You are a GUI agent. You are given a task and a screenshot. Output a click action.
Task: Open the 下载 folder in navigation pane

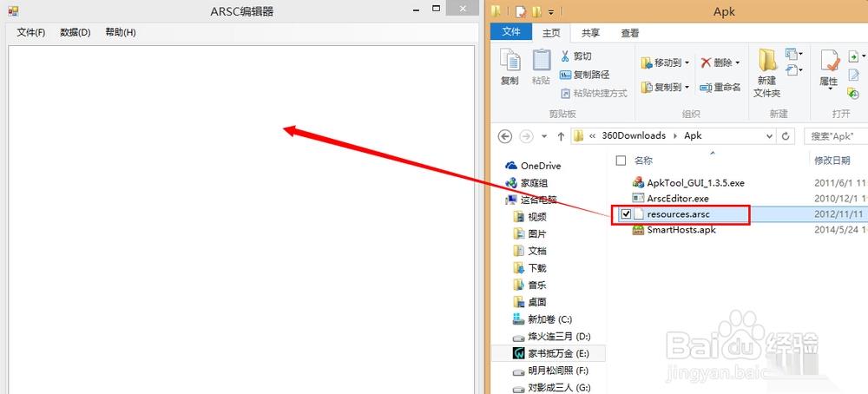529,268
